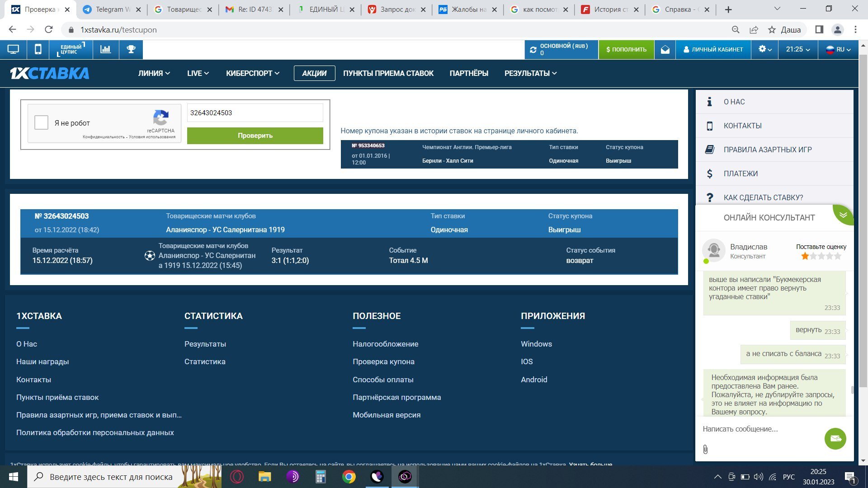
Task: Rate consultant with first star
Action: point(805,256)
